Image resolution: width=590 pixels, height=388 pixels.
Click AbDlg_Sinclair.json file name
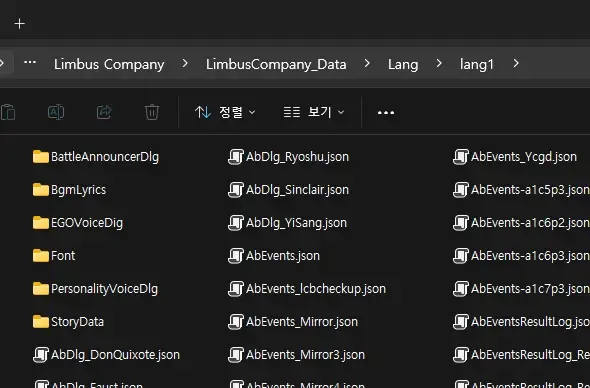tap(297, 190)
